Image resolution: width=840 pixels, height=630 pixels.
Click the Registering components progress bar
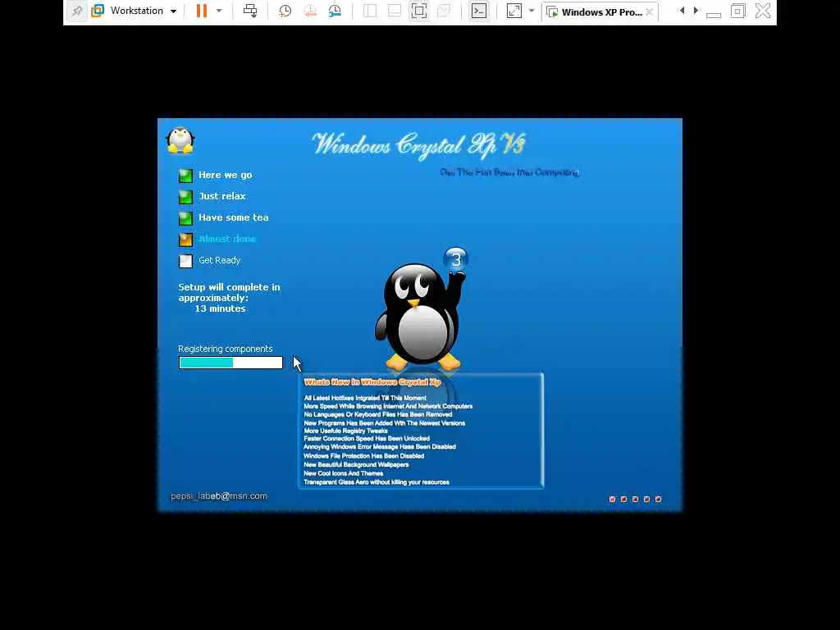point(231,363)
